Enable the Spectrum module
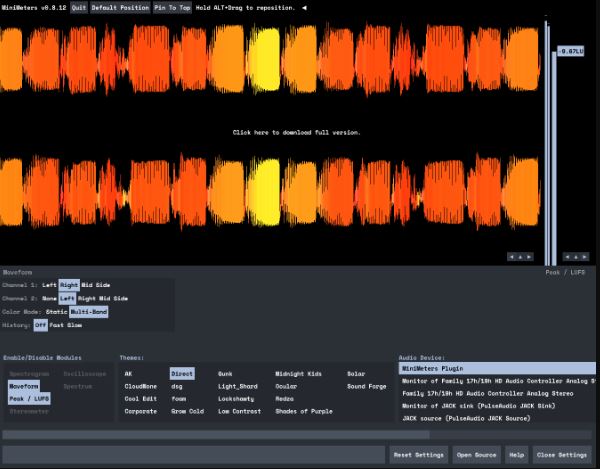This screenshot has width=600, height=469. tap(78, 386)
